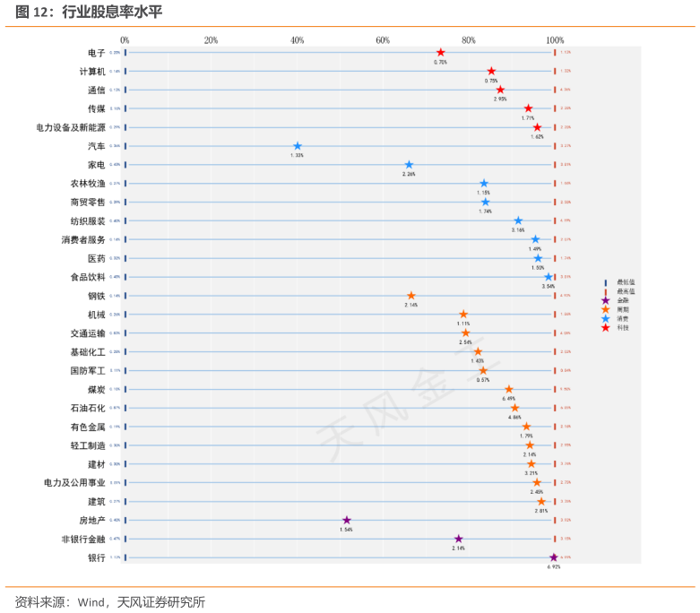Click the 6.92% value under the 银行 star
This screenshot has height=613, width=700.
[x=553, y=567]
